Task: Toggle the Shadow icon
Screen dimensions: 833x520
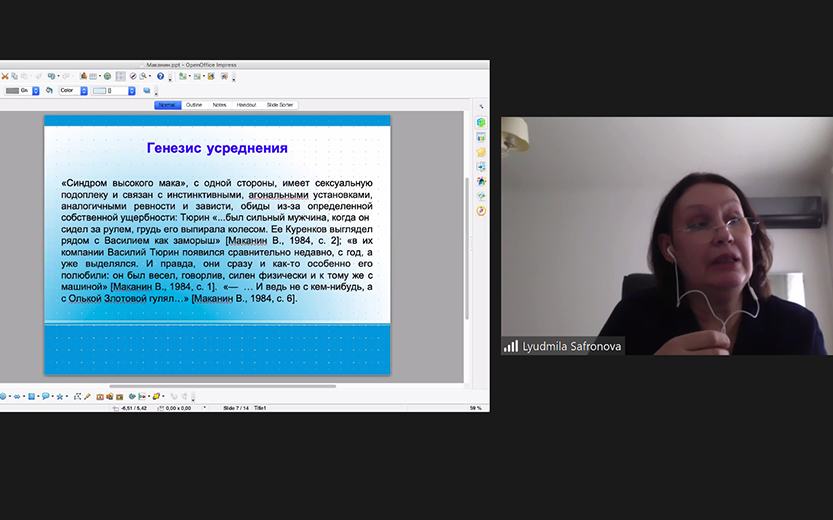Action: (x=147, y=90)
